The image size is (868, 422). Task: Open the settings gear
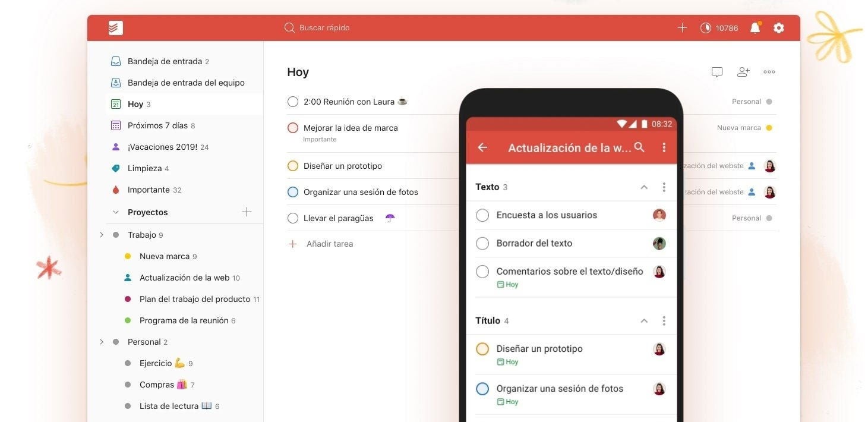(779, 27)
